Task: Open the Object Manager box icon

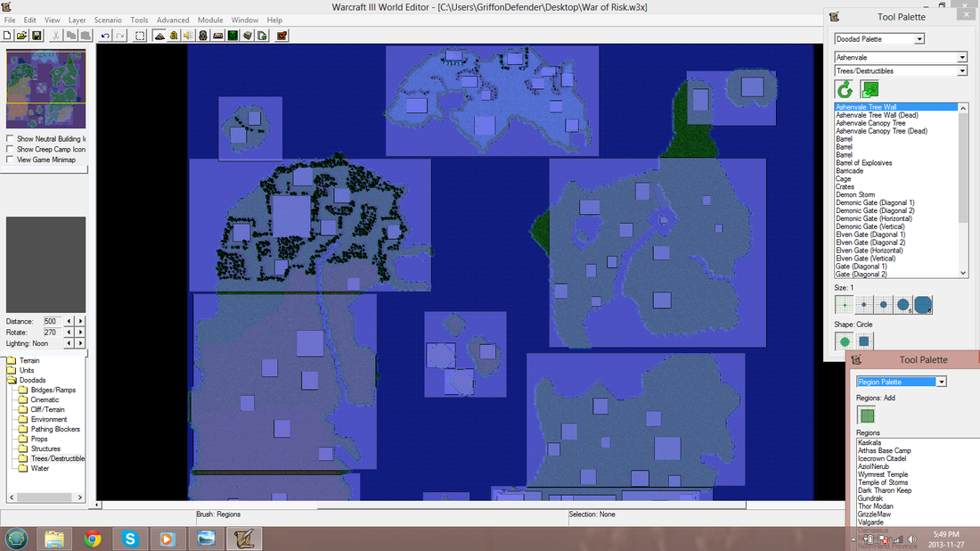Action: click(248, 36)
